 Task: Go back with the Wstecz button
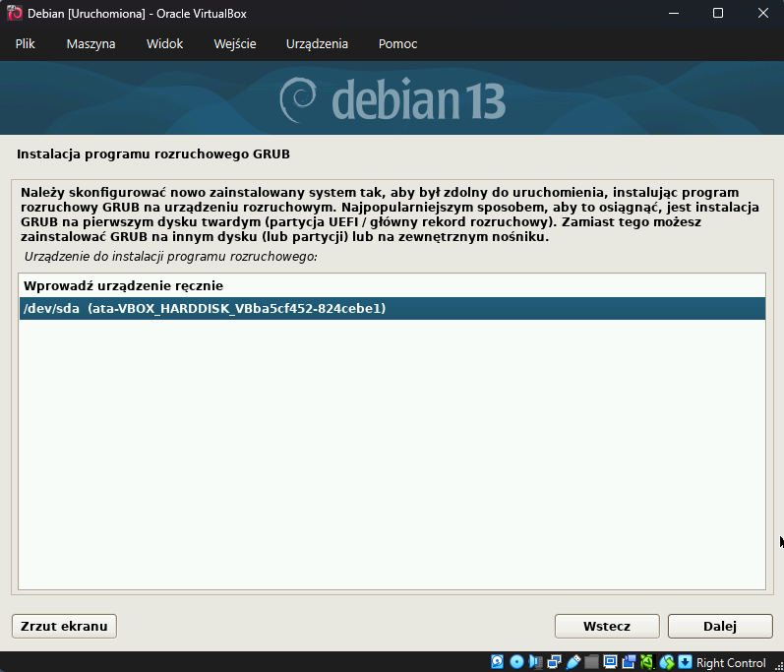pyautogui.click(x=607, y=626)
